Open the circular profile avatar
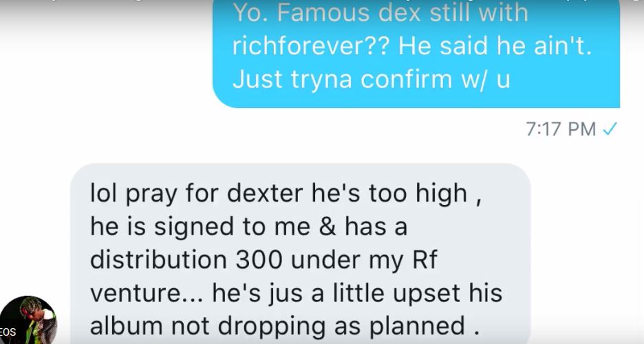The height and width of the screenshot is (344, 644). [29, 320]
